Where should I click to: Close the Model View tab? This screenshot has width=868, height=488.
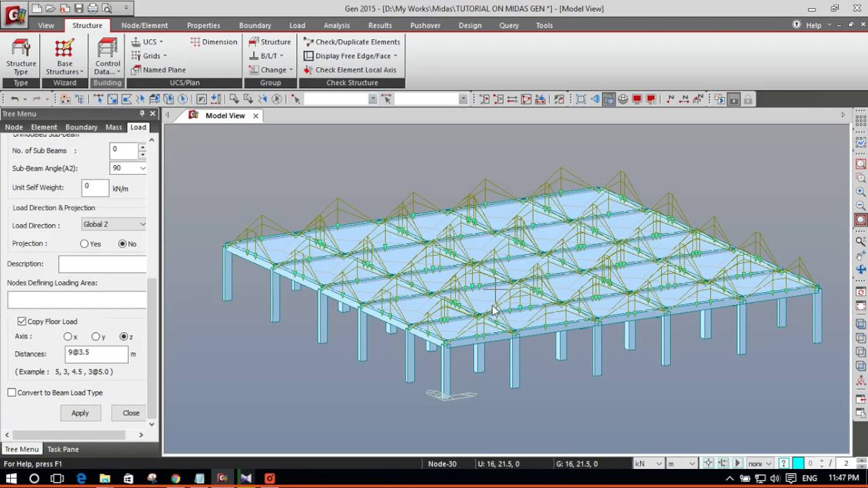point(256,116)
